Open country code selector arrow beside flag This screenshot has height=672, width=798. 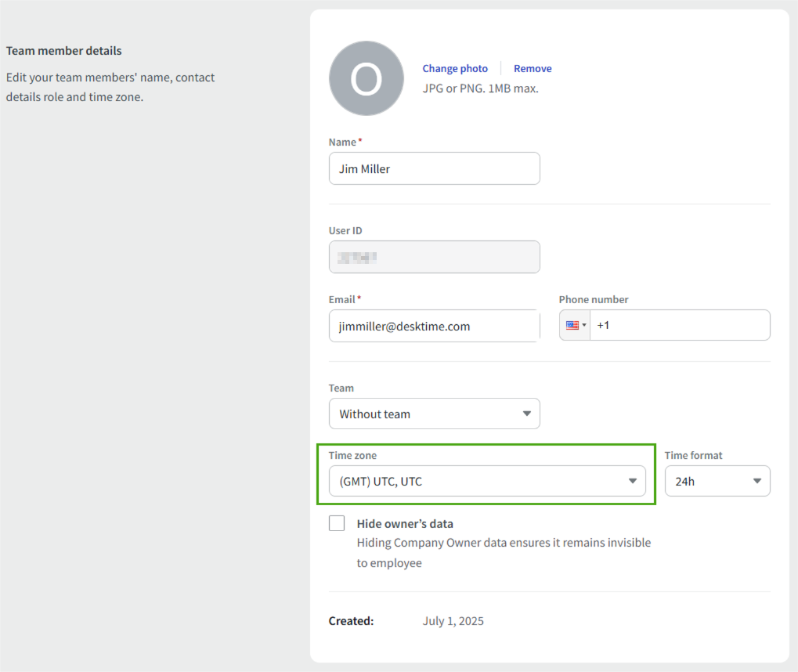point(584,325)
